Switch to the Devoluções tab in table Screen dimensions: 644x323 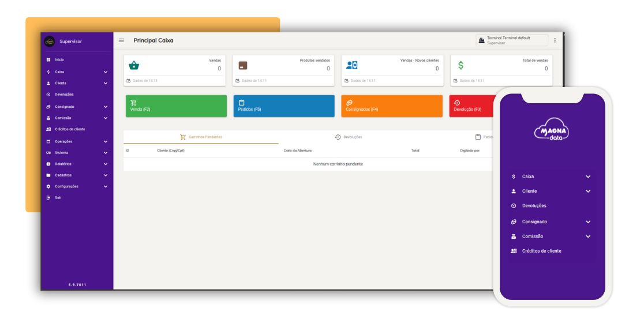click(349, 137)
